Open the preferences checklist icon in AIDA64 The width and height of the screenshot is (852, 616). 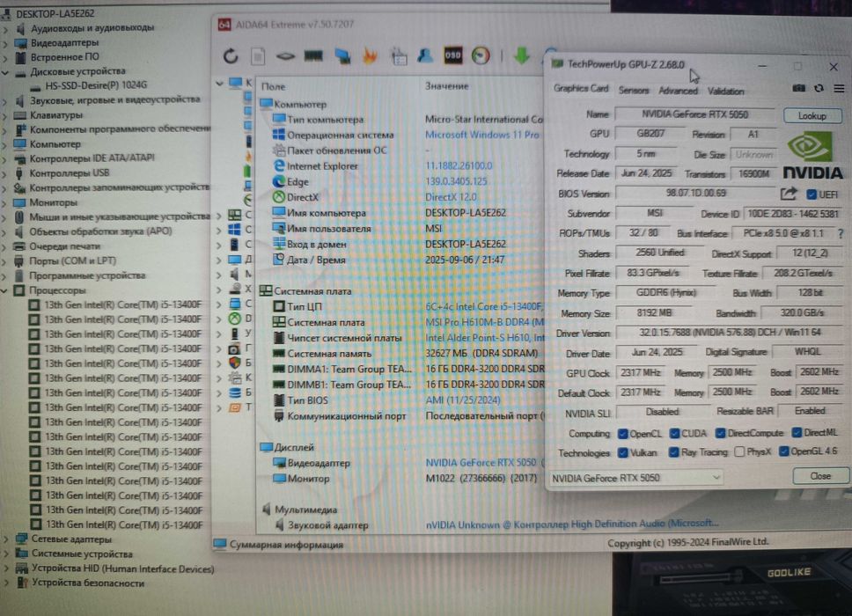click(x=399, y=56)
